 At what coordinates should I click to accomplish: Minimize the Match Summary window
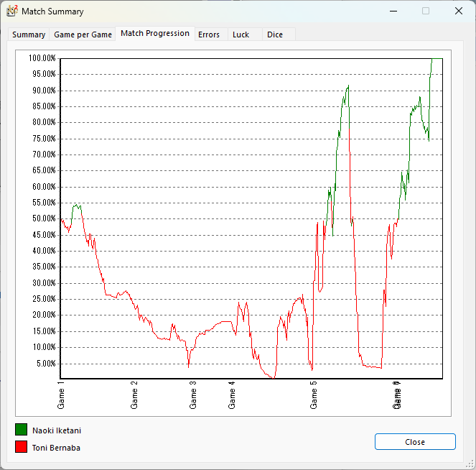tap(393, 11)
